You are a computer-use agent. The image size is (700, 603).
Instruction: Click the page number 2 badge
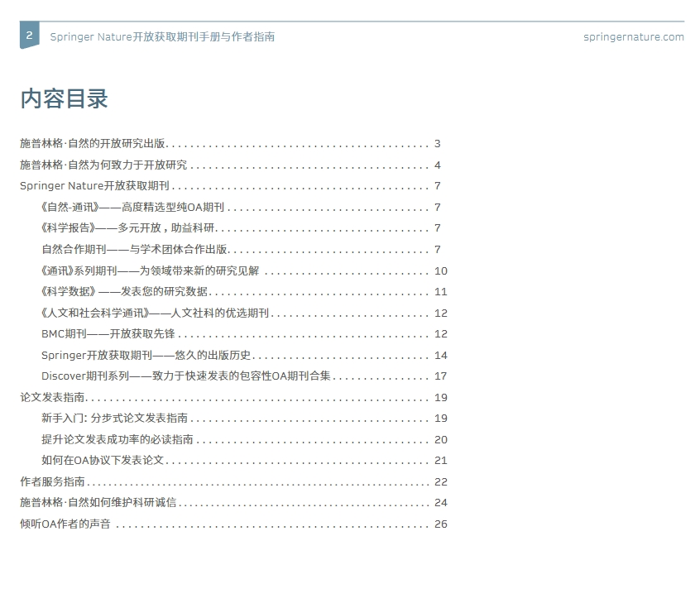pos(30,35)
